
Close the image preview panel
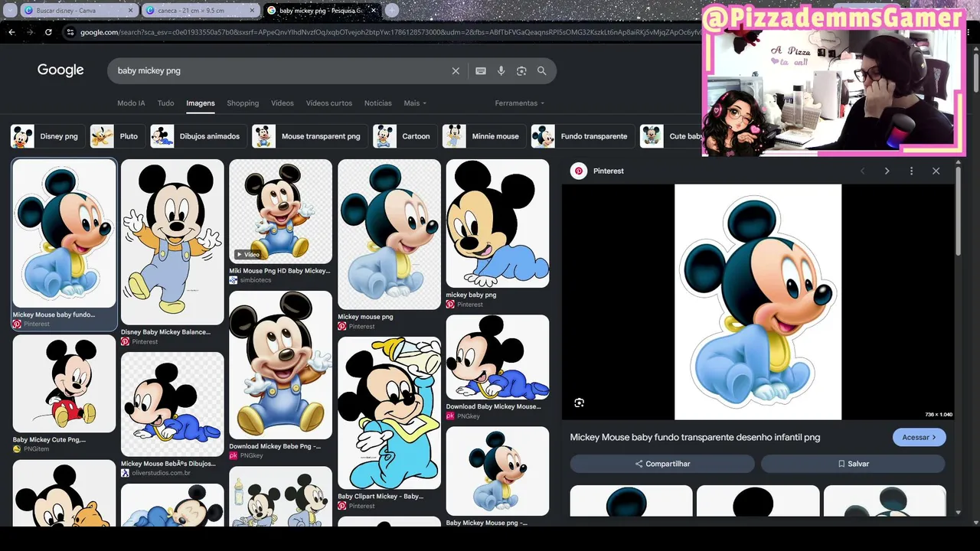pyautogui.click(x=936, y=171)
